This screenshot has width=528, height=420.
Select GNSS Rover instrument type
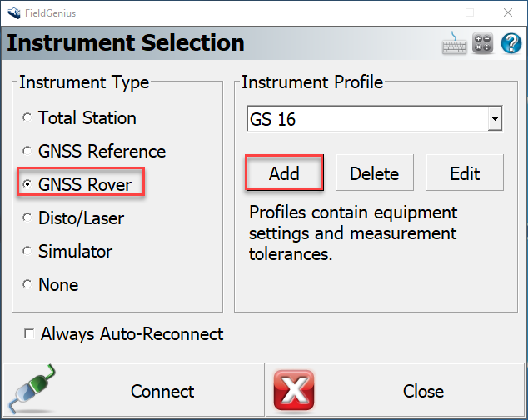pos(27,185)
